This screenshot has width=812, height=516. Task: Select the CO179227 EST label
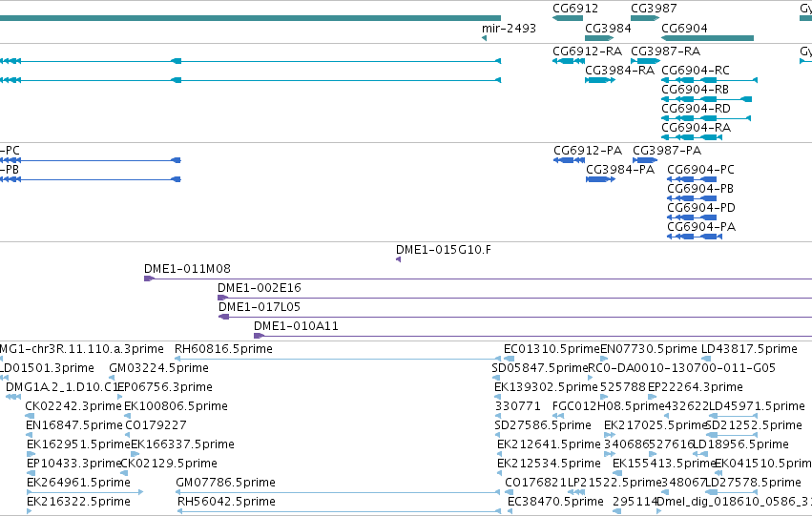click(x=156, y=426)
